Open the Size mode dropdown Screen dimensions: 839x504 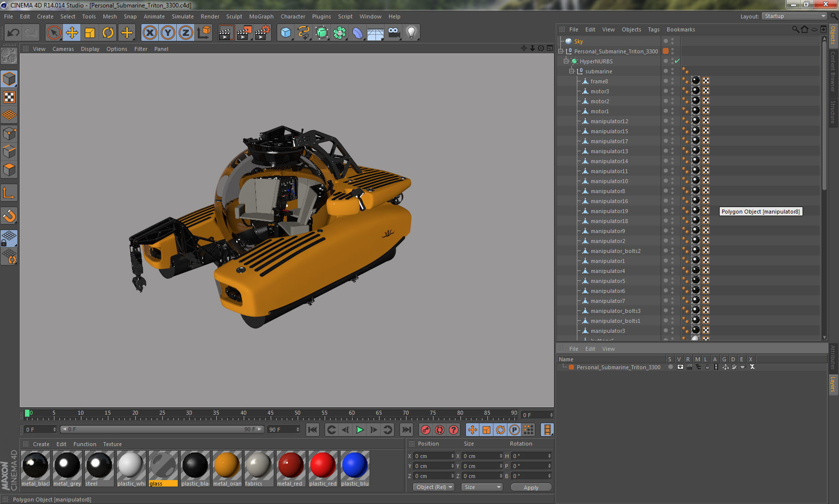[481, 487]
